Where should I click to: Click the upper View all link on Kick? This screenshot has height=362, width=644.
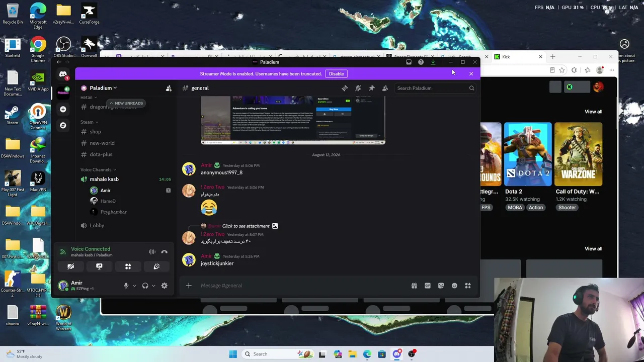(593, 112)
